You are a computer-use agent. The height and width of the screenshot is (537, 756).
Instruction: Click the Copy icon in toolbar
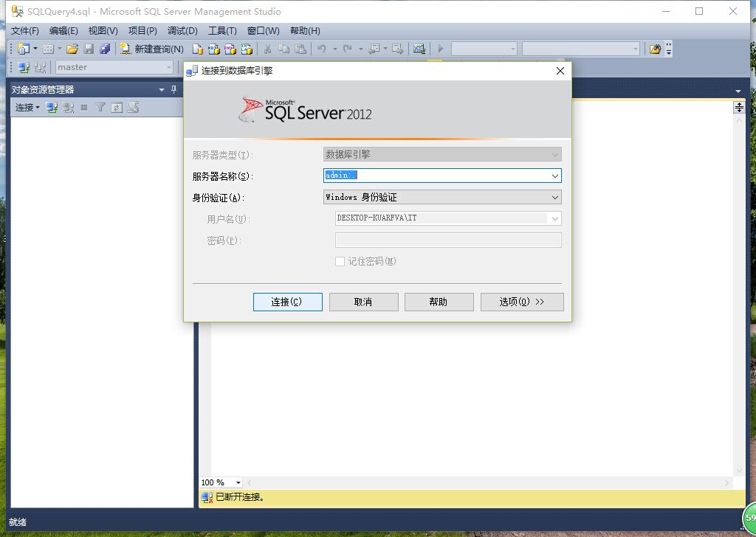point(284,49)
